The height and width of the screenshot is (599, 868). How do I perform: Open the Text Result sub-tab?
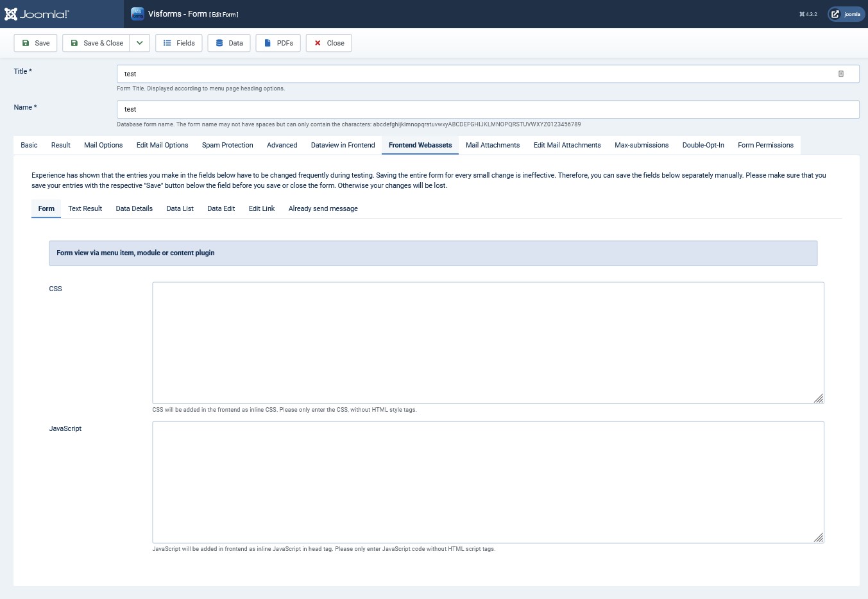point(85,208)
